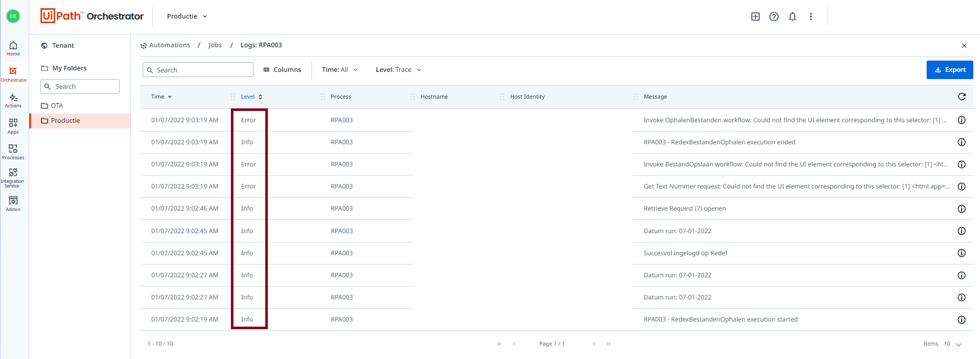Screen dimensions: 980x359
Task: Select the OTA folder
Action: (57, 106)
